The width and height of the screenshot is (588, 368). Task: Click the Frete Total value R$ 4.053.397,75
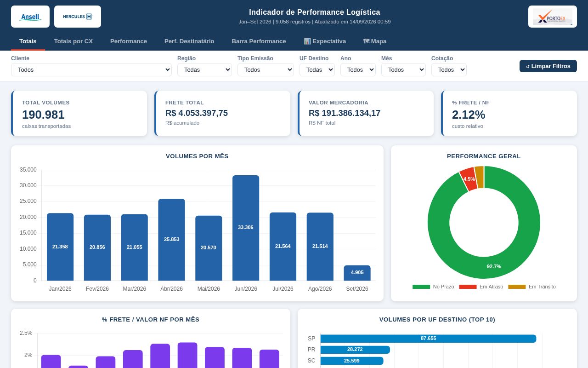[x=197, y=113]
